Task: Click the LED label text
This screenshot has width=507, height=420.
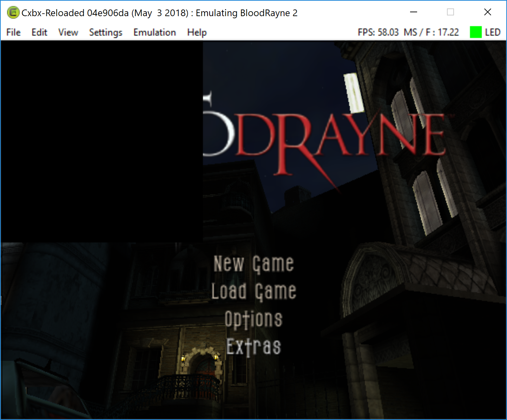Action: [x=493, y=32]
